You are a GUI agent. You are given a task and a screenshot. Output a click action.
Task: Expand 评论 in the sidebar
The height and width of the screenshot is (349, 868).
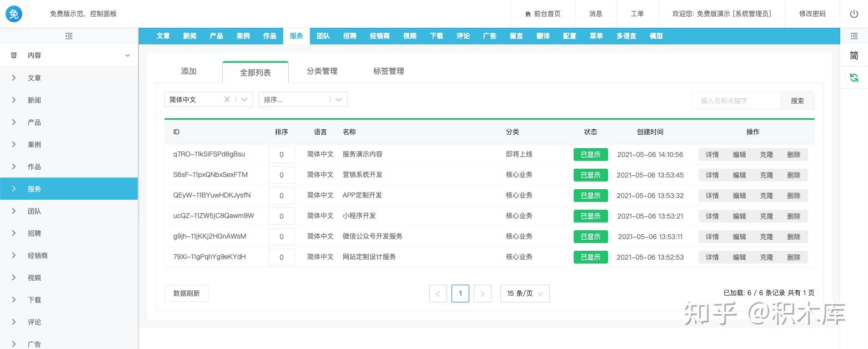tap(69, 322)
